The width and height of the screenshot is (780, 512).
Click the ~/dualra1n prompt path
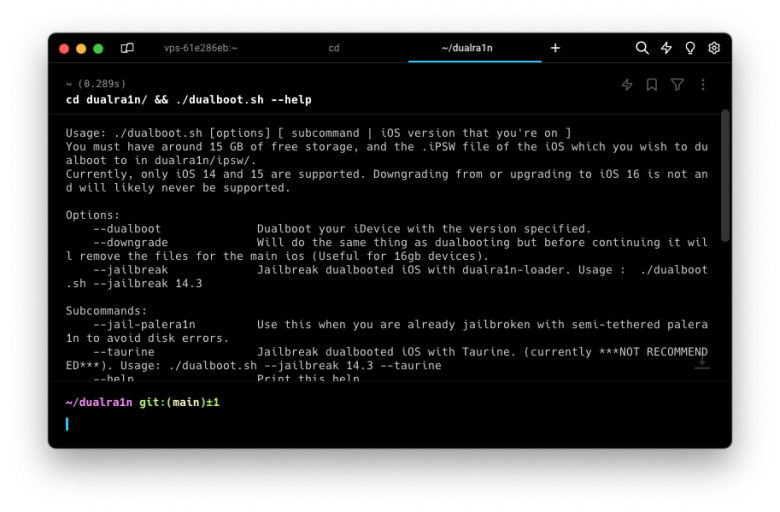pyautogui.click(x=99, y=402)
